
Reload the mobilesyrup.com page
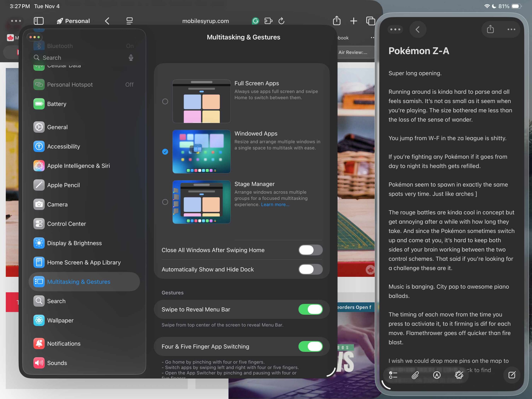tap(281, 21)
